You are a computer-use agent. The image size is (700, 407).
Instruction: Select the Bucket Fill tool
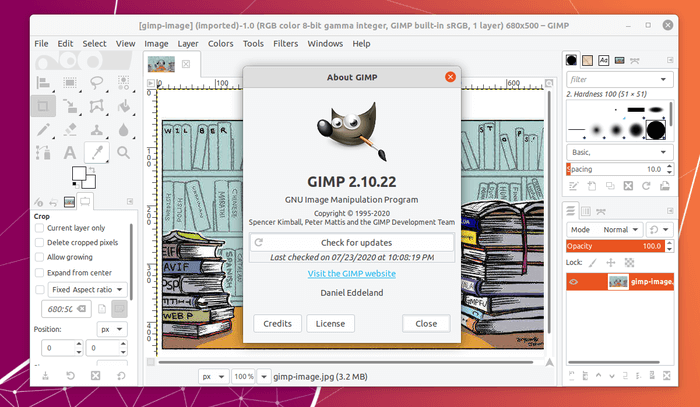click(124, 106)
